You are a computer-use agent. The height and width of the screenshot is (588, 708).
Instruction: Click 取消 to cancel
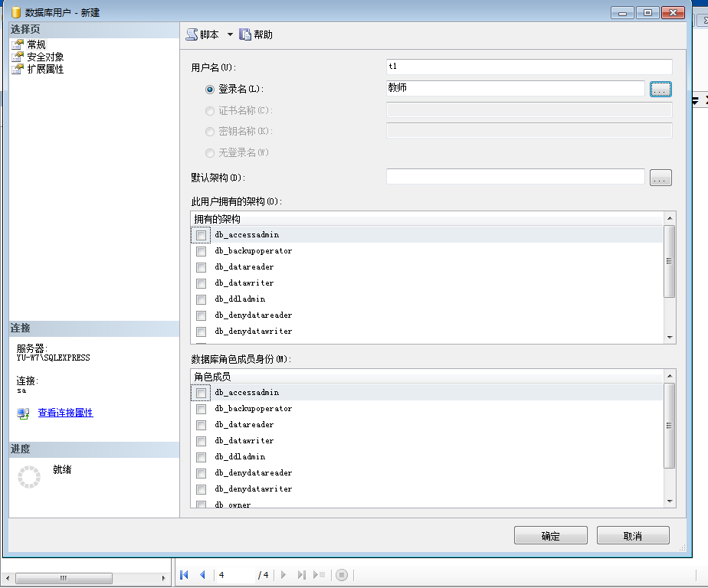pos(633,536)
